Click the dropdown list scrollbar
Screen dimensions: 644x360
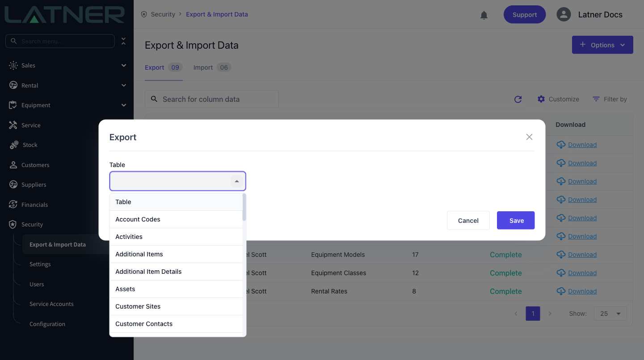pos(244,207)
